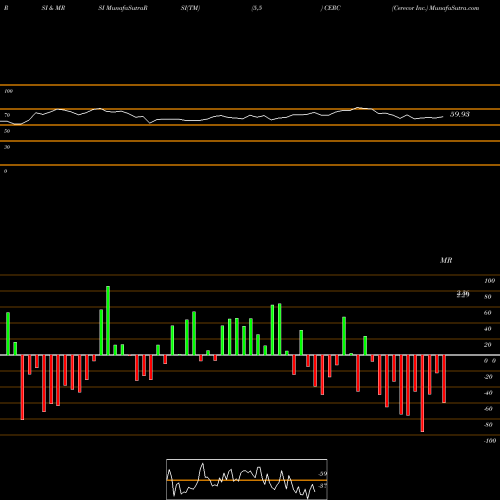This screenshot has width=500, height=500.
Task: Click the 30 label on RSI axis
Action: [x=7, y=147]
